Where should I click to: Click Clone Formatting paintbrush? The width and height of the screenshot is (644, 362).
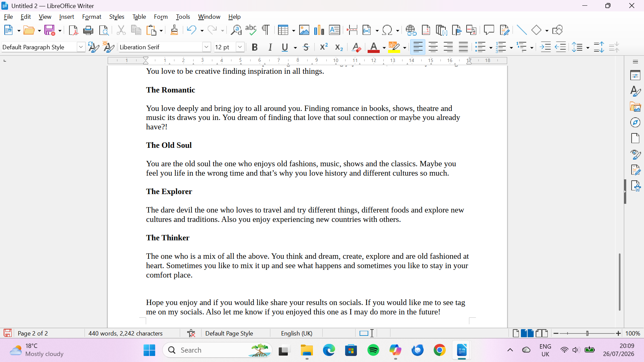(174, 30)
